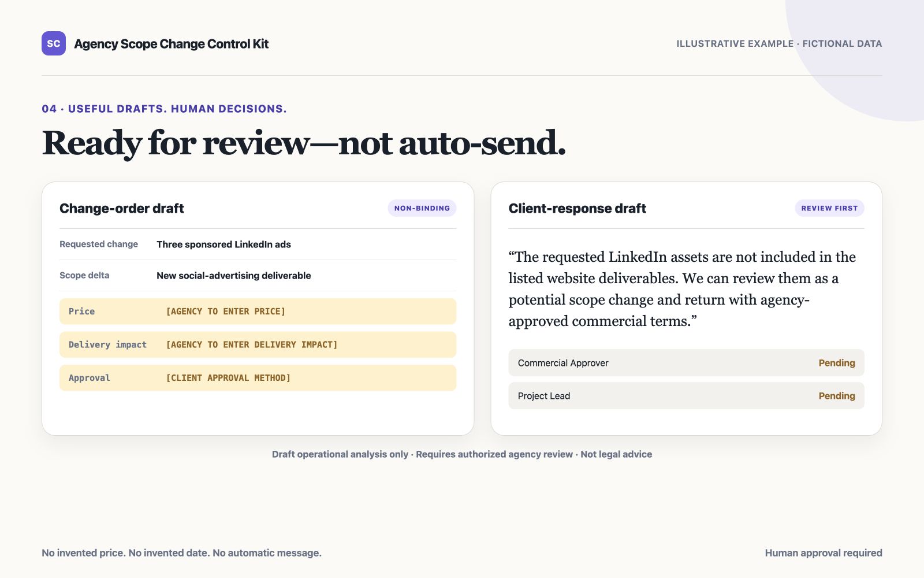
Task: Click the Price row label
Action: coord(81,311)
